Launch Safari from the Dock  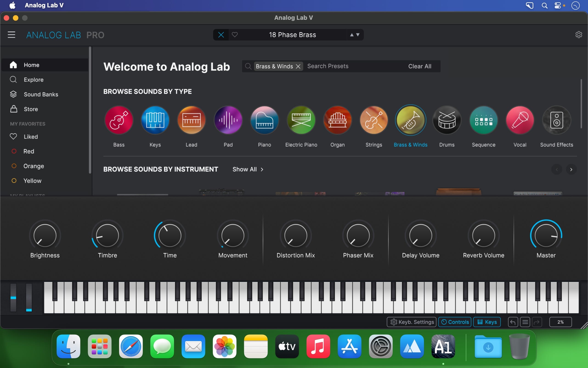click(131, 346)
